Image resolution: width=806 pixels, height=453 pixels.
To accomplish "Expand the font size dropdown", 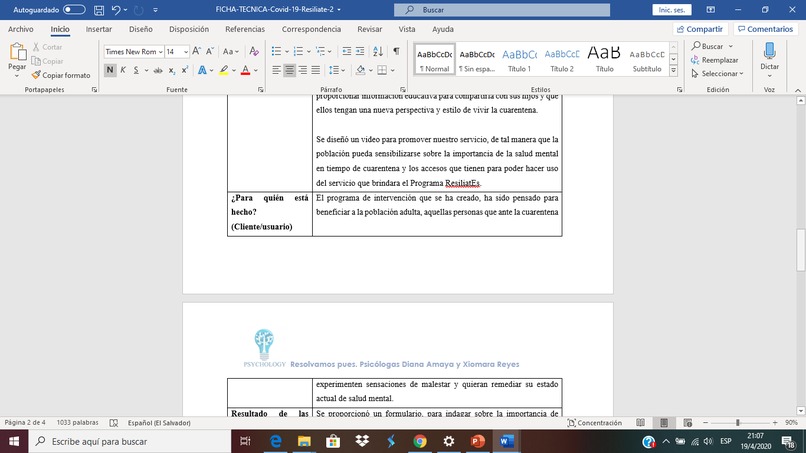I will pos(186,51).
